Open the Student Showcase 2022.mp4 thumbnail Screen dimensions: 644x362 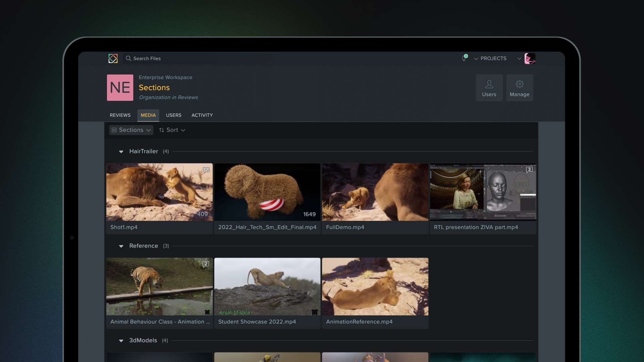(267, 286)
